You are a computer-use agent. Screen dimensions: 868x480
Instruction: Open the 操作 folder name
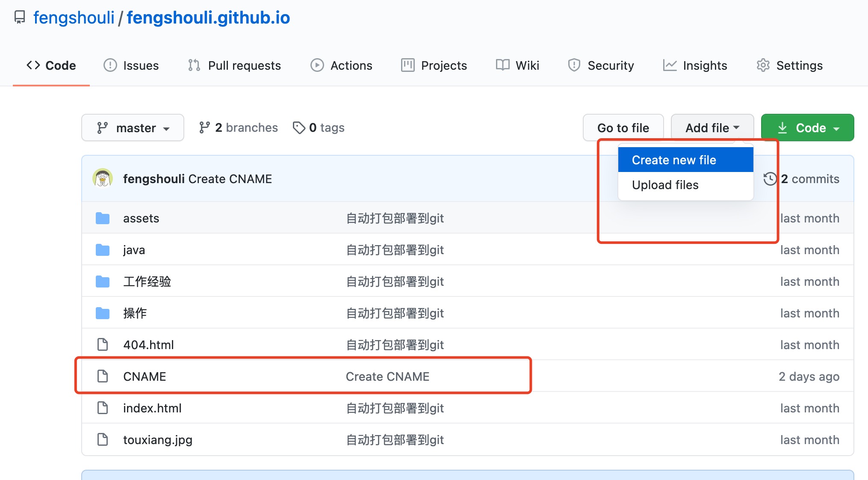pyautogui.click(x=135, y=313)
